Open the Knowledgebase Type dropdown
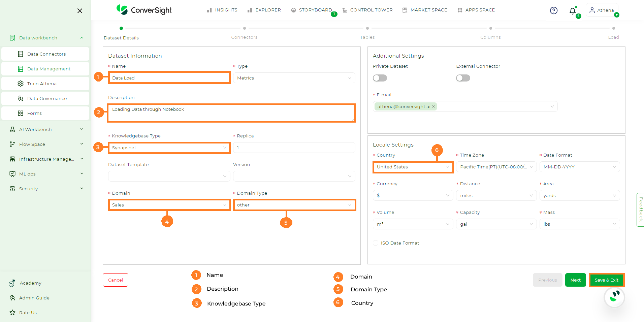The height and width of the screenshot is (322, 644). pos(169,148)
